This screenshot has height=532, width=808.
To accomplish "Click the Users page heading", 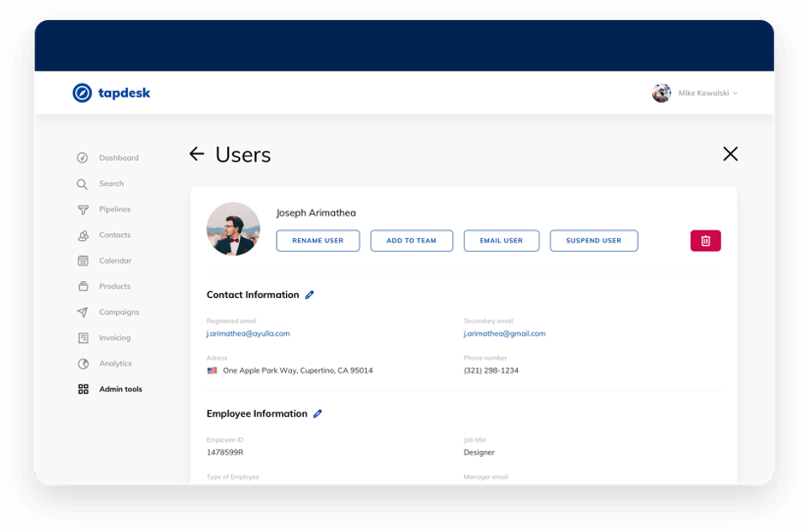I will 243,155.
